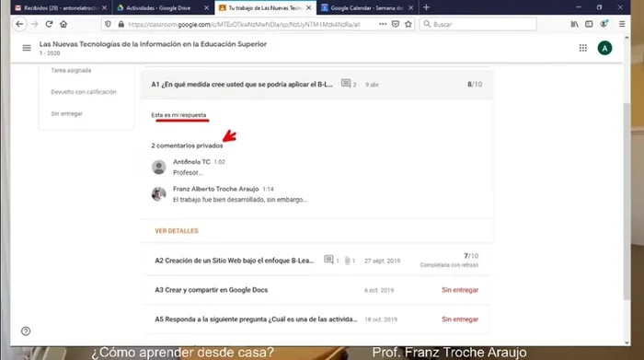
Task: Bookmark this page with the star icon
Action: pyautogui.click(x=408, y=24)
